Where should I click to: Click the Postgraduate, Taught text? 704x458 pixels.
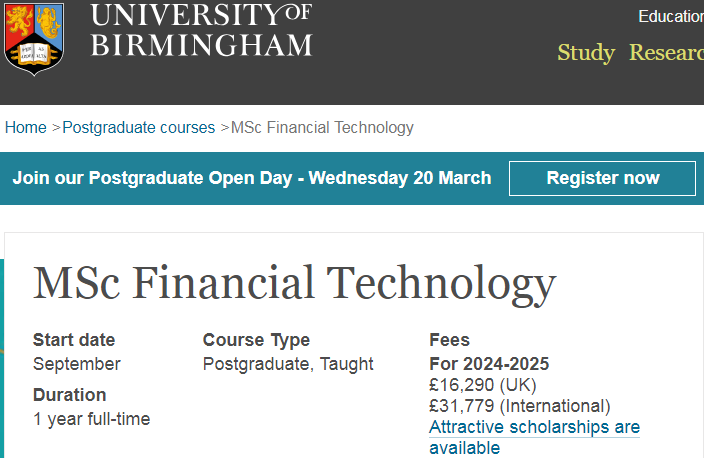pyautogui.click(x=288, y=364)
